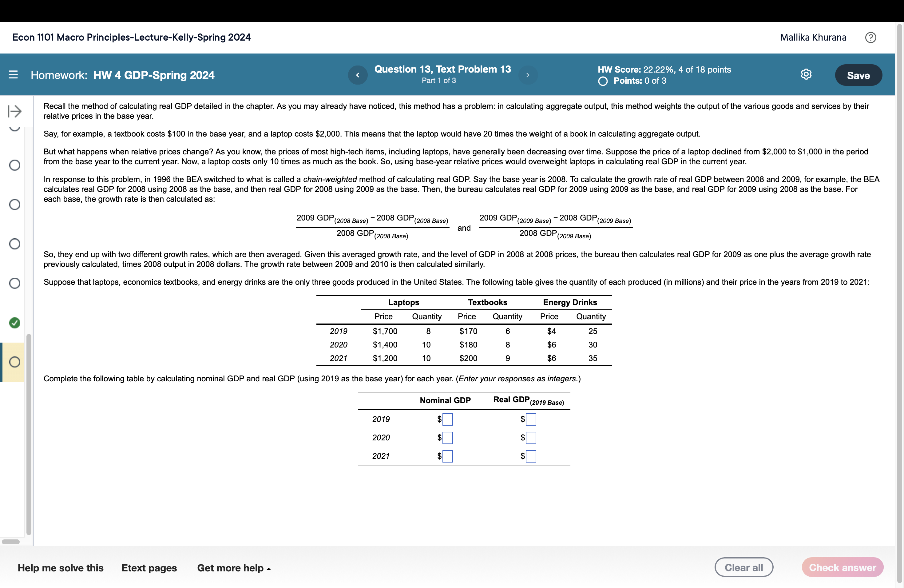Open Help me solve this
Screen dimensions: 904x588
click(x=60, y=568)
